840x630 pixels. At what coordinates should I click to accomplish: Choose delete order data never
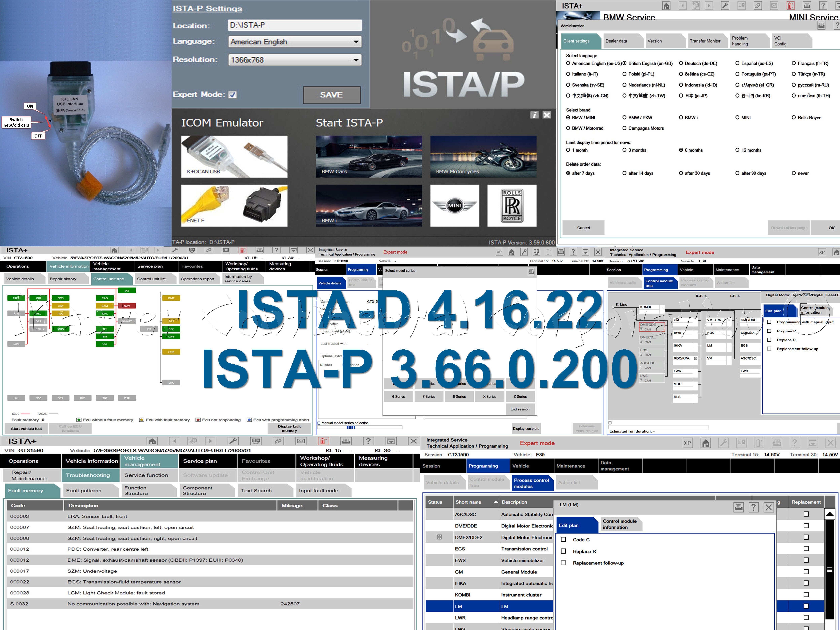[x=794, y=173]
